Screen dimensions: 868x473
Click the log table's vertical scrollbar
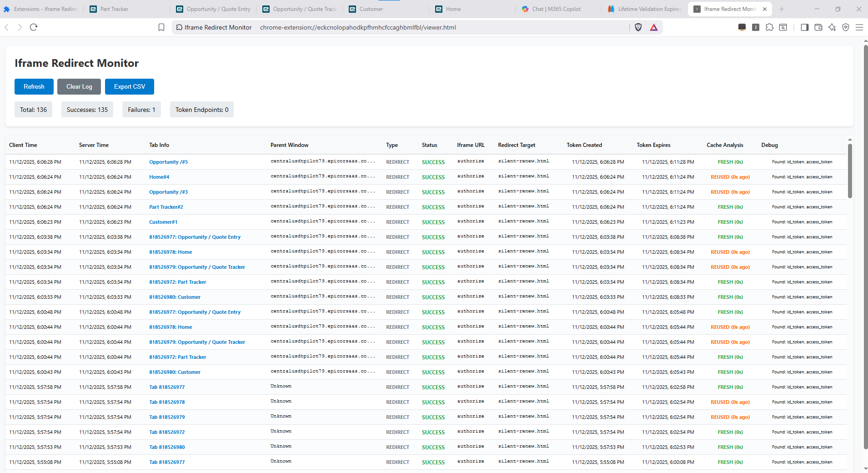(x=850, y=171)
